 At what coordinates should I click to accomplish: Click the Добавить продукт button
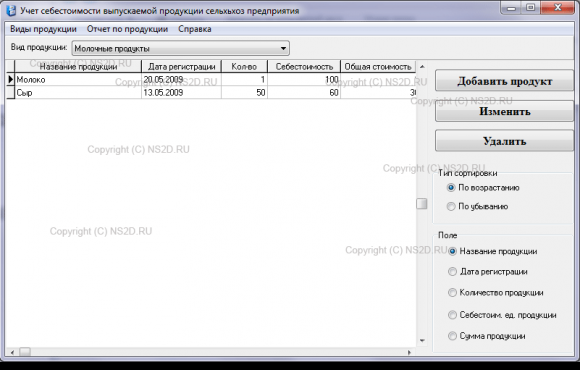click(x=505, y=81)
